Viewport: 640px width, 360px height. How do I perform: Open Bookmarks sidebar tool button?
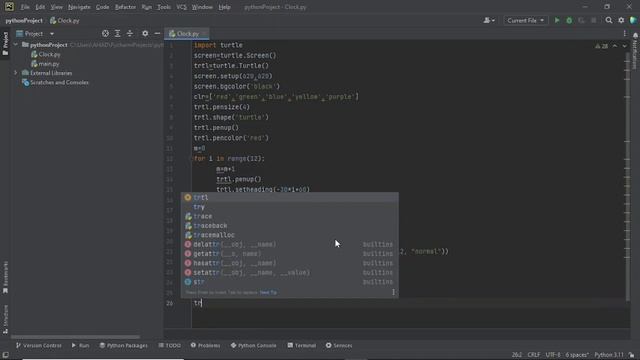(x=5, y=278)
